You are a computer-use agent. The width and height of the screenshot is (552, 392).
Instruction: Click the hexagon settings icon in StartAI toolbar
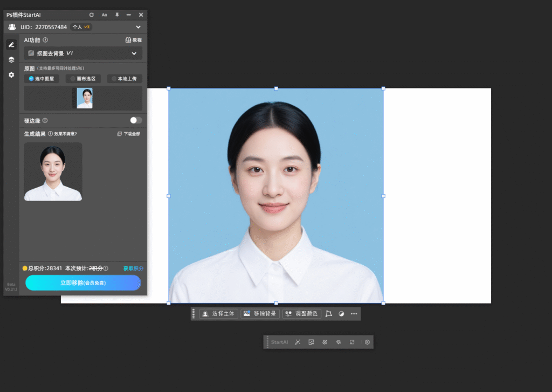pyautogui.click(x=367, y=342)
